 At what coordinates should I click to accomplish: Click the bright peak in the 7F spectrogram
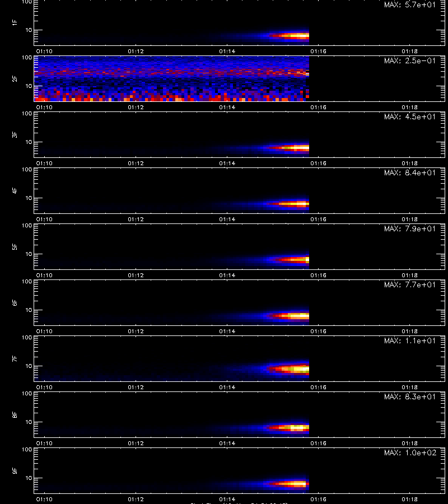pos(301,369)
